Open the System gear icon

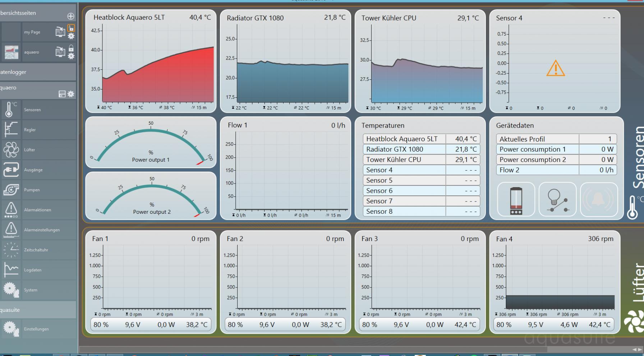pos(11,290)
